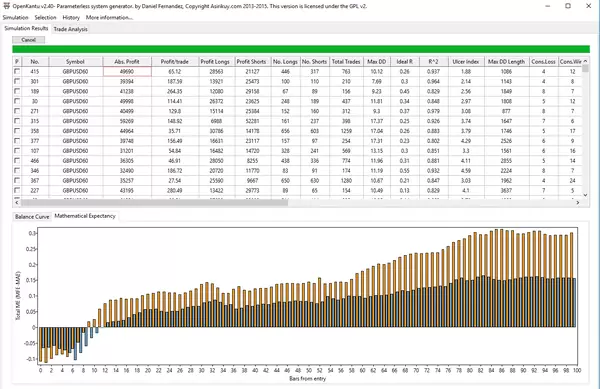Select the checkbox for system No. 227
Image resolution: width=600 pixels, height=389 pixels.
[17, 190]
